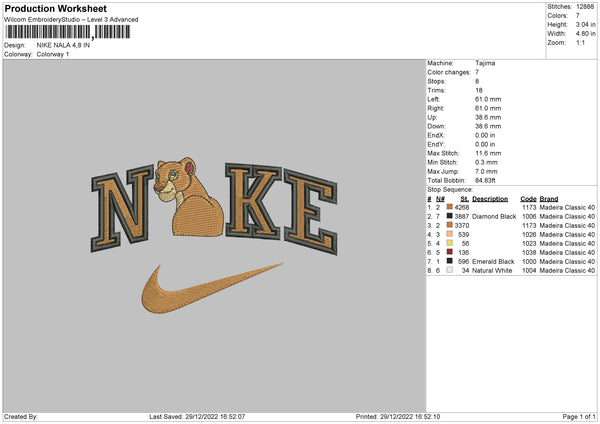Click the "EndX:" label
Viewport: 600px width, 424px height.
[x=436, y=135]
